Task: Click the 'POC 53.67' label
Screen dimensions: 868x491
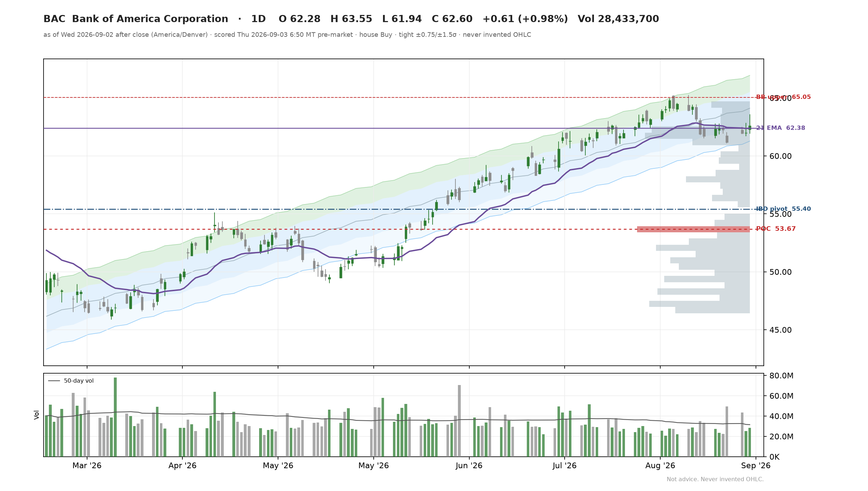Action: point(776,229)
